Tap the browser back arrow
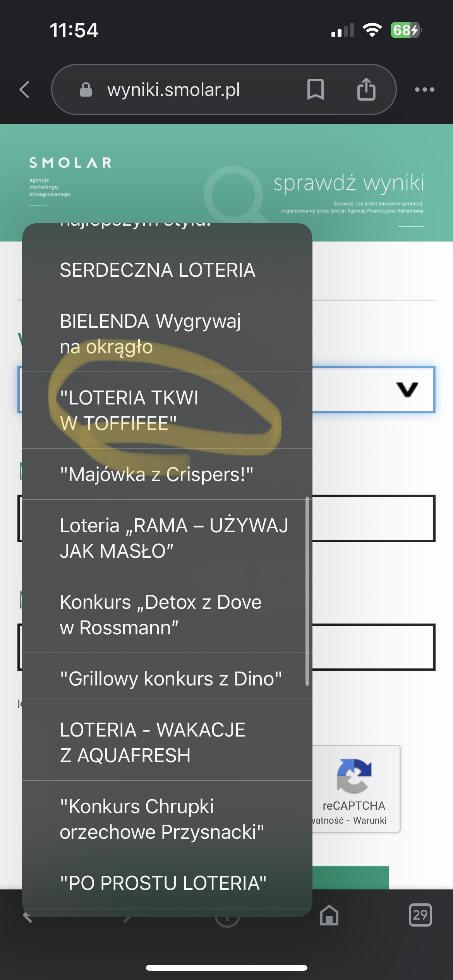The width and height of the screenshot is (453, 980). (25, 90)
